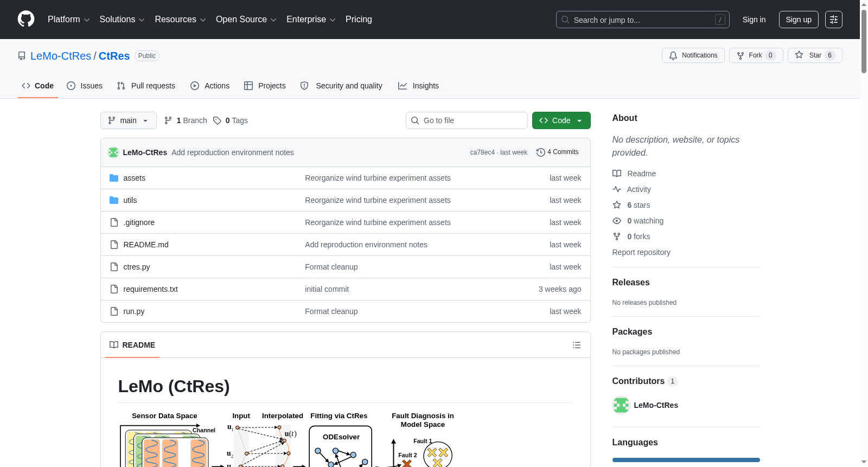The width and height of the screenshot is (868, 467).
Task: Open the CtRes repository name link
Action: pos(114,56)
